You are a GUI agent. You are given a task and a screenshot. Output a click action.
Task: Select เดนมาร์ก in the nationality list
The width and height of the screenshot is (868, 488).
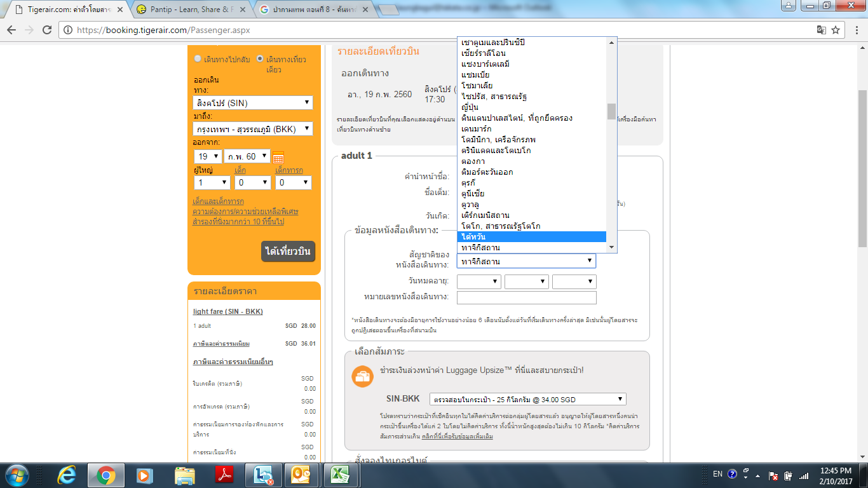[532, 129]
